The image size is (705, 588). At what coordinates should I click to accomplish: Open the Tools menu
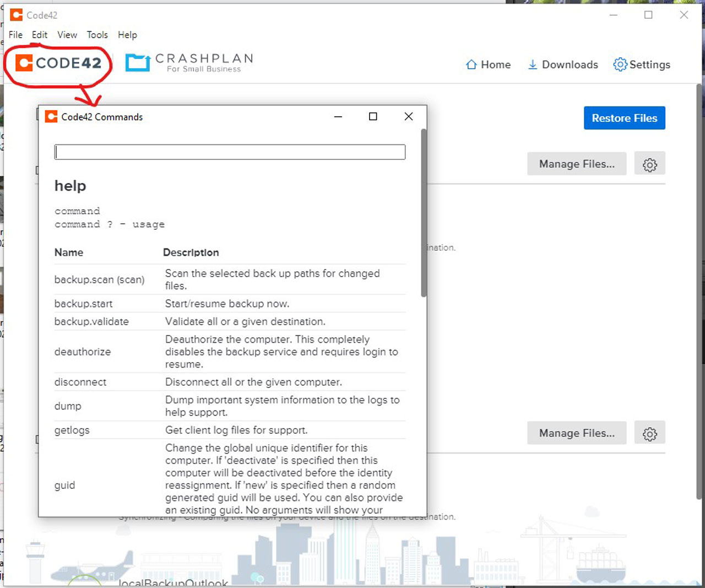point(97,35)
